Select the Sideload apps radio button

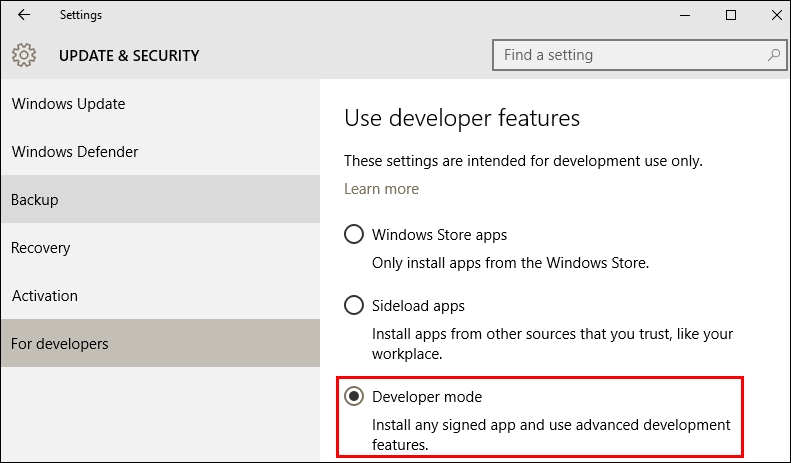354,305
